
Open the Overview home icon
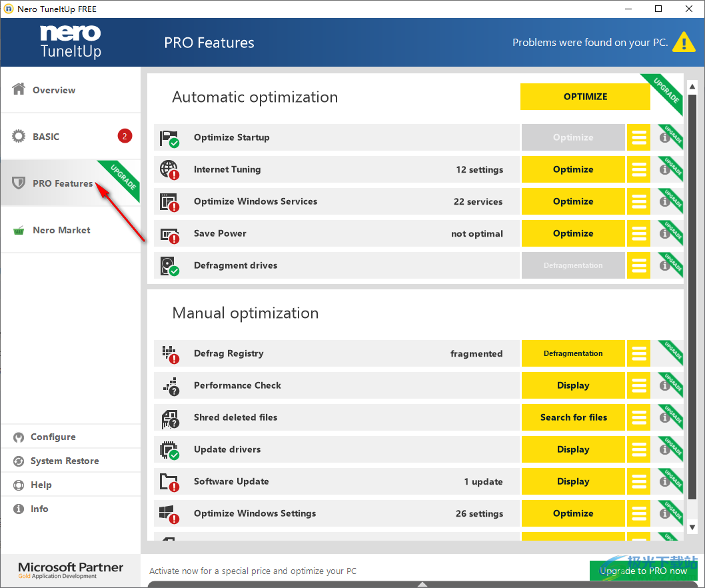19,89
